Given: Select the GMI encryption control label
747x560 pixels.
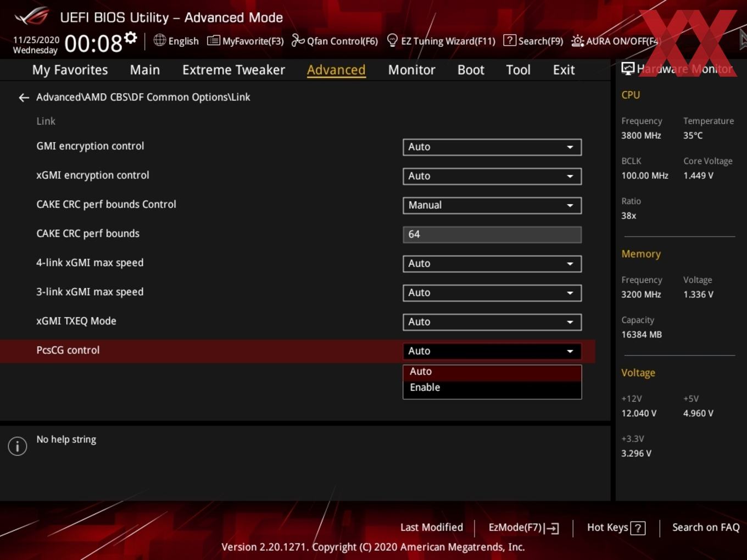Looking at the screenshot, I should click(x=90, y=146).
